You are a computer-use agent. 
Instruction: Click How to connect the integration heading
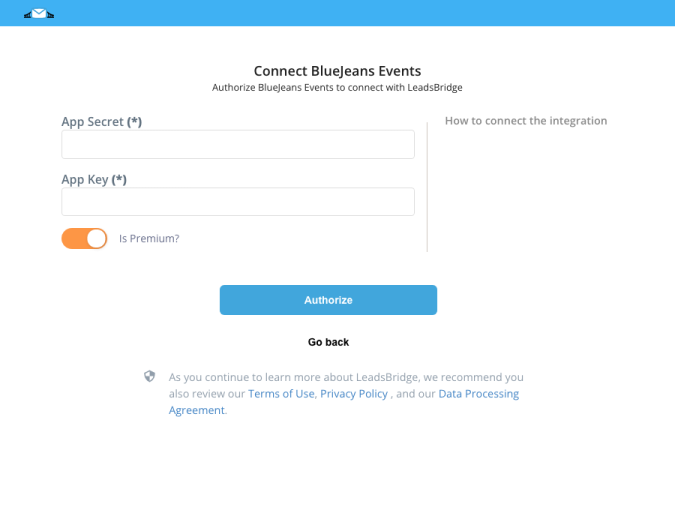point(526,121)
